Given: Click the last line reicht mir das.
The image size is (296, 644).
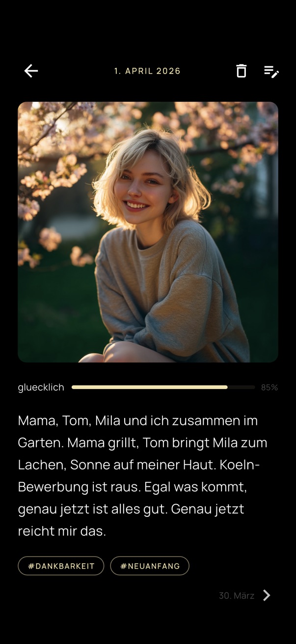Looking at the screenshot, I should pyautogui.click(x=62, y=531).
